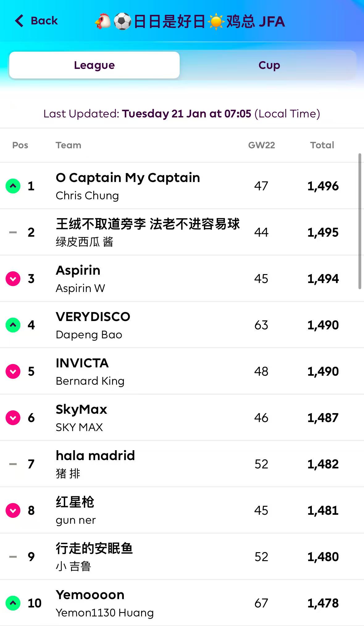Screen dimensions: 364x626
Task: Open the hala madrid team entry
Action: [95, 456]
